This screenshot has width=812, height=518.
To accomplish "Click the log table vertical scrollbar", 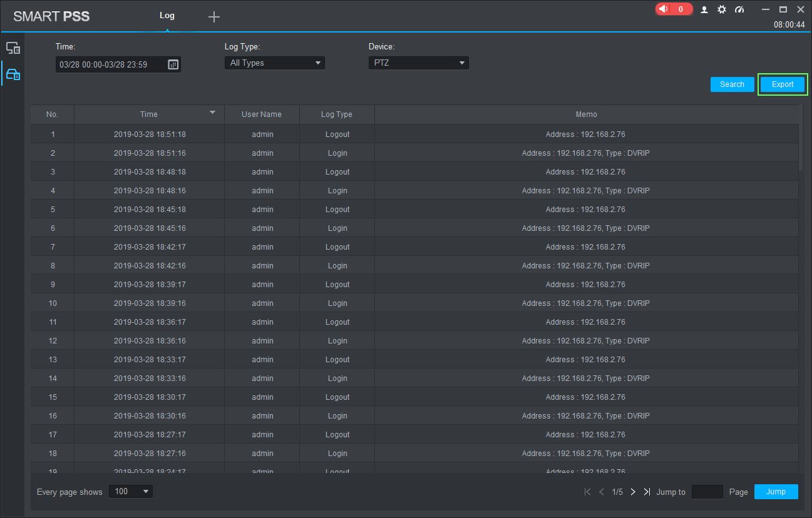I will (x=801, y=138).
